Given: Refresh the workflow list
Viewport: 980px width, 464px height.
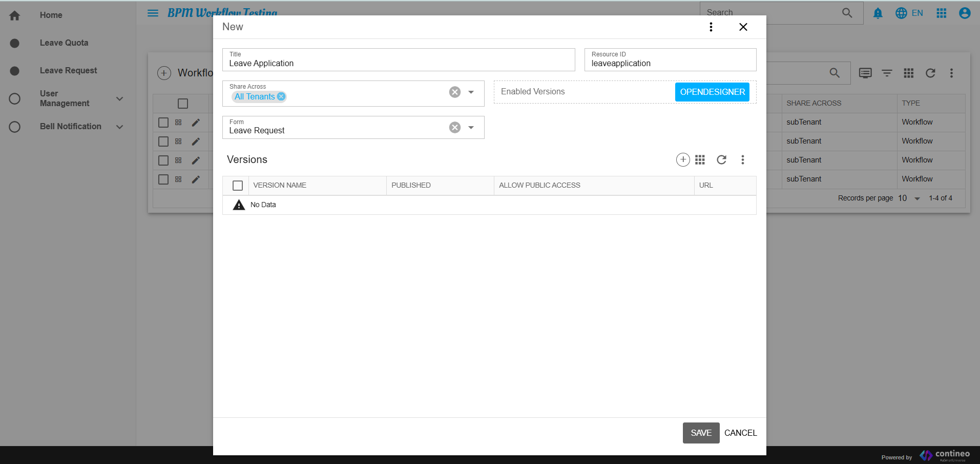Looking at the screenshot, I should 930,73.
